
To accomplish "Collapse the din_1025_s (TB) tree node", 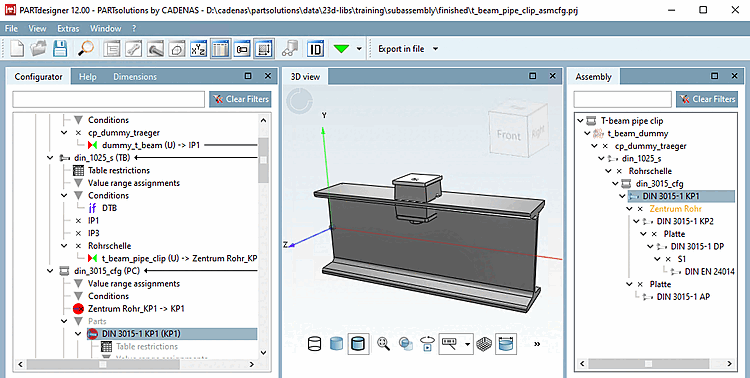I will (x=50, y=158).
